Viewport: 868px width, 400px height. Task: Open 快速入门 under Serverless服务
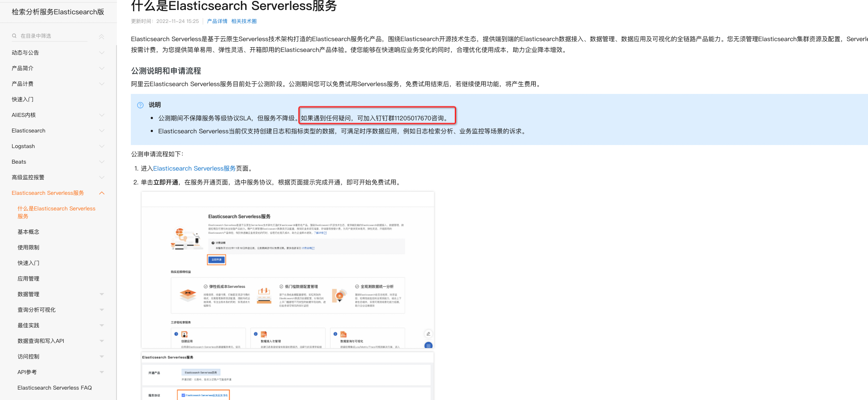point(29,263)
